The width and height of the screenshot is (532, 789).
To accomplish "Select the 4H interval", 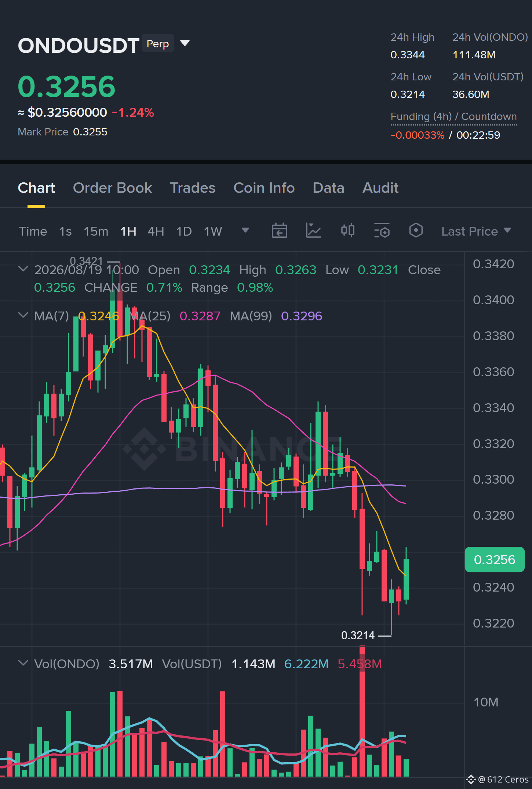I will tap(156, 231).
